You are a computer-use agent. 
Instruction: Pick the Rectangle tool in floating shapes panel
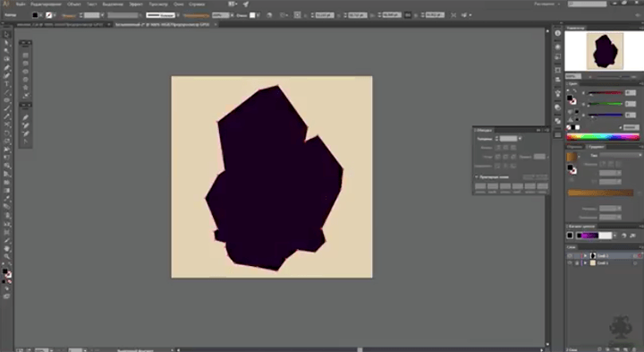tap(25, 56)
